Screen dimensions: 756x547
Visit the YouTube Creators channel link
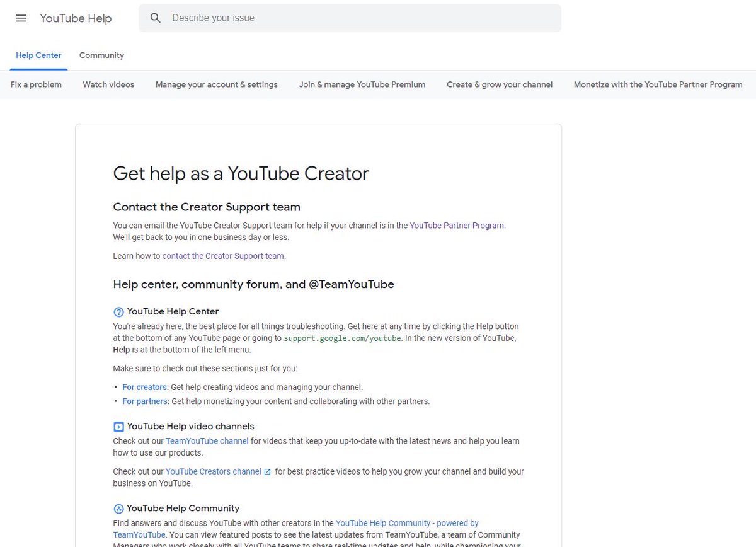point(214,471)
